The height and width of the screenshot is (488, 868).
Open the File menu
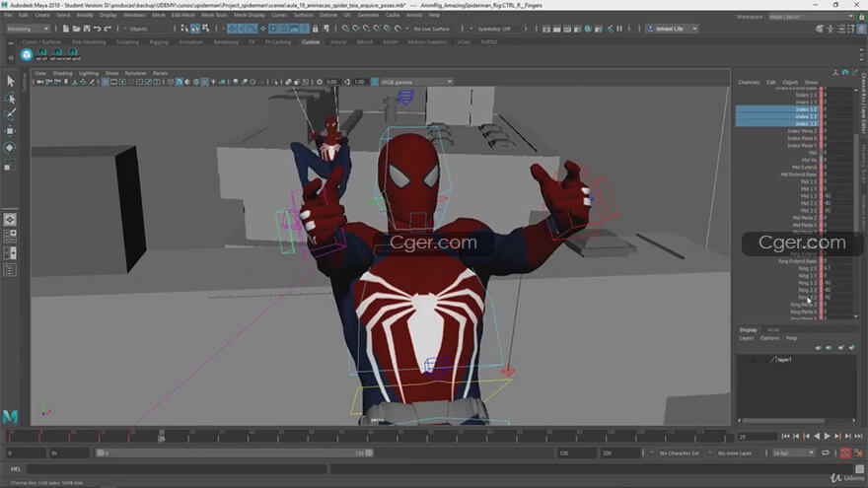pos(8,15)
